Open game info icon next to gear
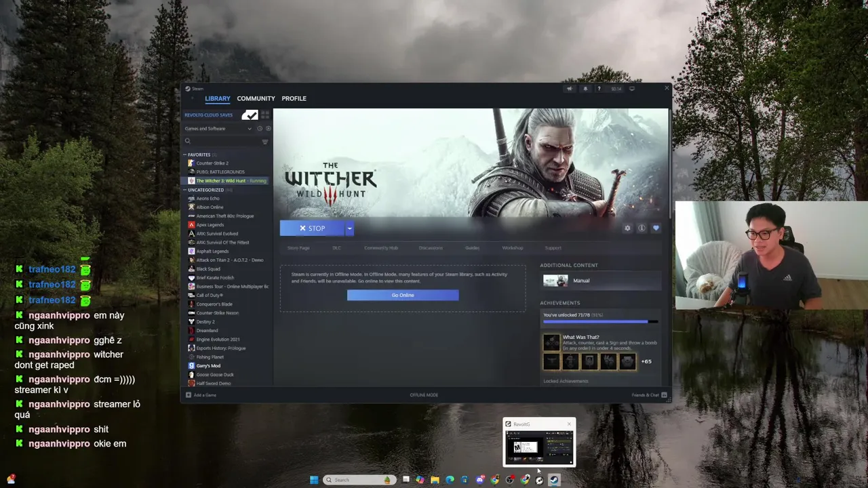The image size is (868, 488). pos(642,228)
